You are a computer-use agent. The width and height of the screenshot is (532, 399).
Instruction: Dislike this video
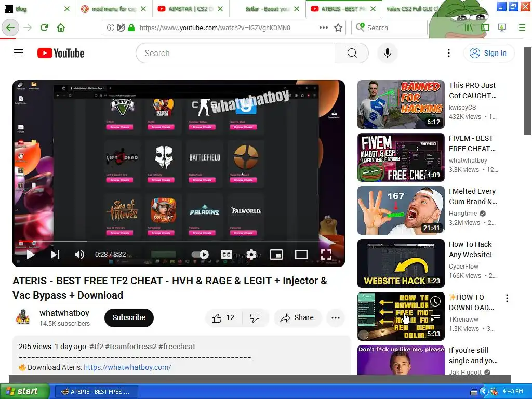(x=255, y=317)
